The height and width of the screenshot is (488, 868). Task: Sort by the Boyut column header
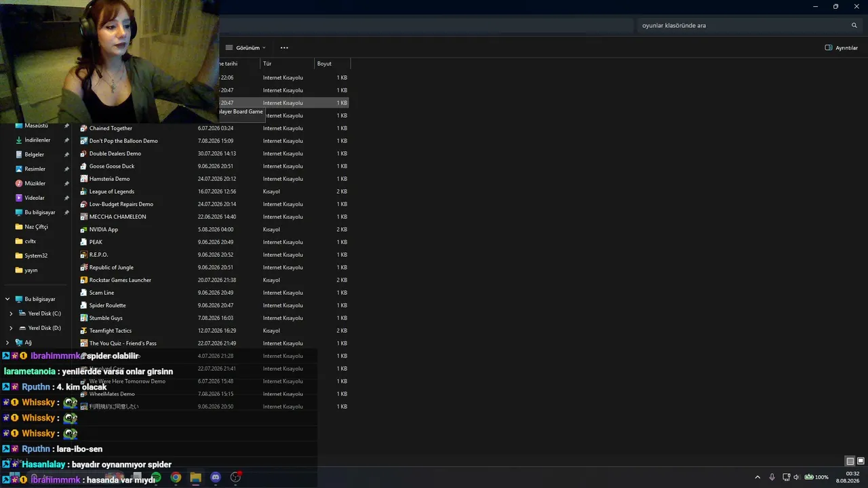pyautogui.click(x=332, y=64)
